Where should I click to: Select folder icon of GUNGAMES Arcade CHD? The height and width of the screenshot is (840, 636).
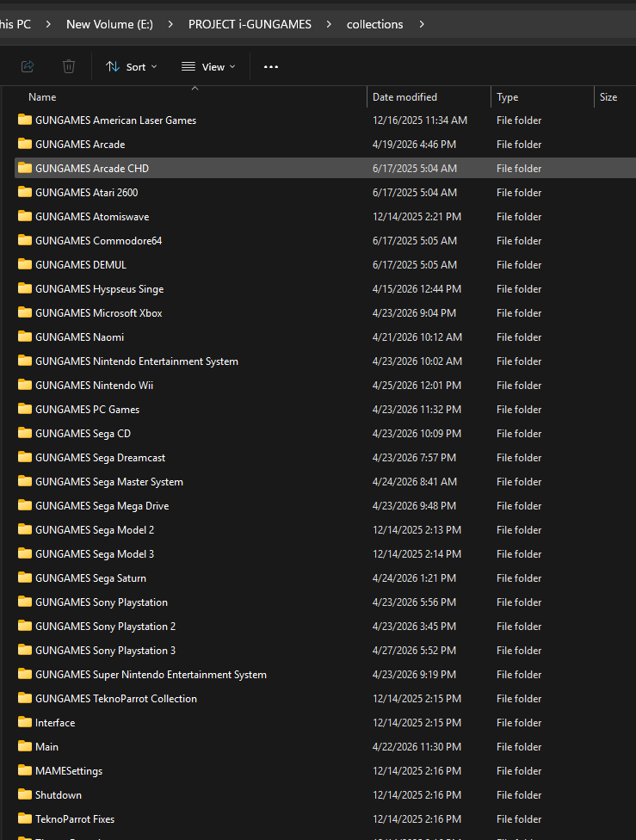[x=25, y=168]
